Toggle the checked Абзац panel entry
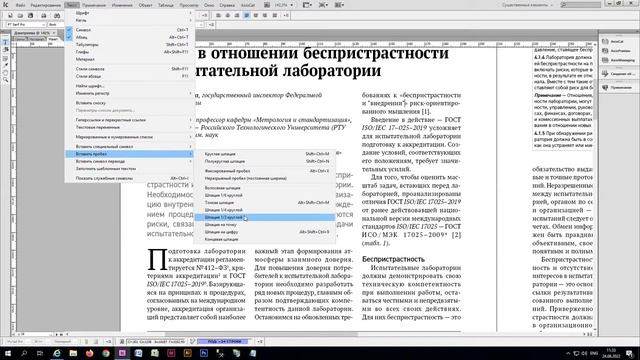 pyautogui.click(x=129, y=37)
